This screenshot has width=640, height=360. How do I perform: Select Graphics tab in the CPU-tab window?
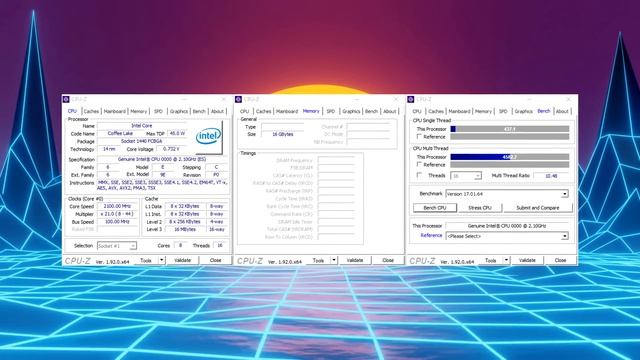point(179,111)
